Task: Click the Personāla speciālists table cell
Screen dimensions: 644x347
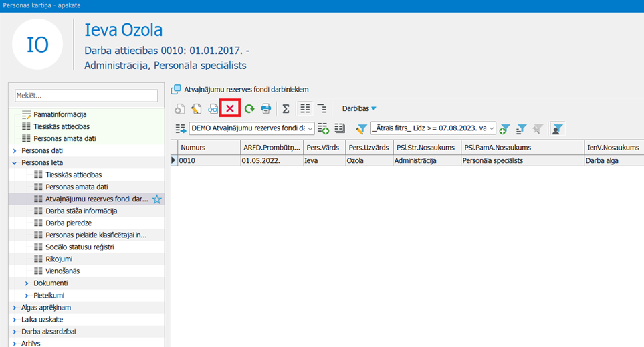Action: pyautogui.click(x=522, y=160)
